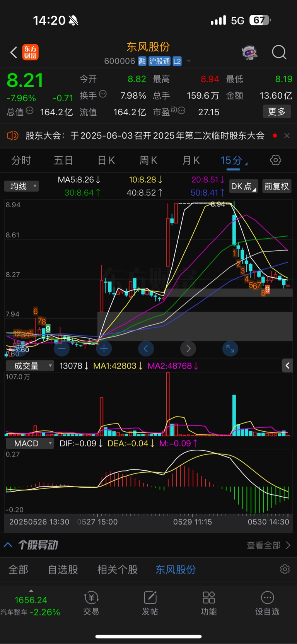Open 个股异动 settings gear icon
Viewport: 297px width, 644px height.
(x=285, y=569)
